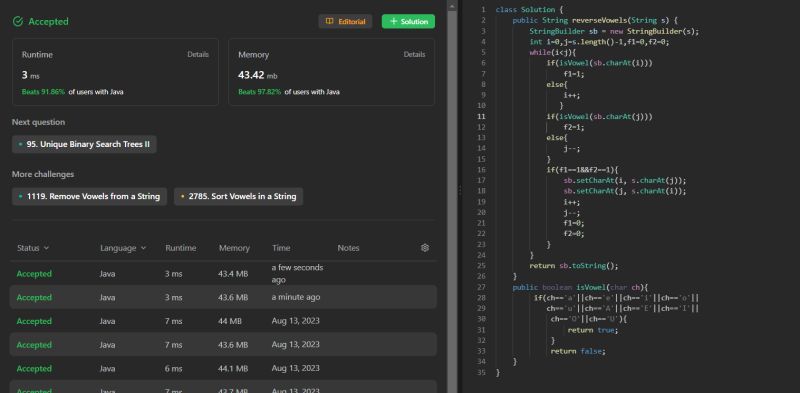This screenshot has height=393, width=800.
Task: Click the green Accepted checkmark icon
Action: click(18, 21)
